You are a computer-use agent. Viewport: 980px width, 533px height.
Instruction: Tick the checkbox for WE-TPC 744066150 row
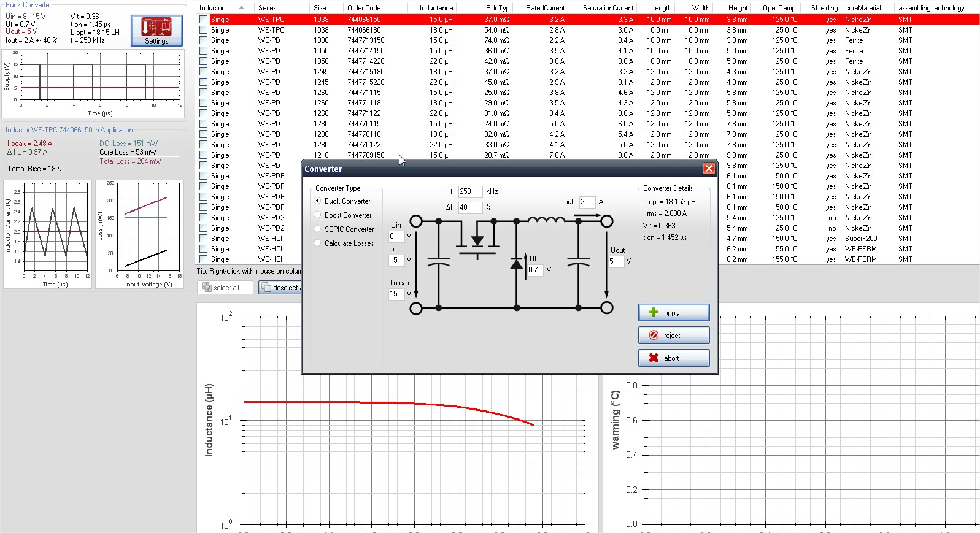point(203,20)
